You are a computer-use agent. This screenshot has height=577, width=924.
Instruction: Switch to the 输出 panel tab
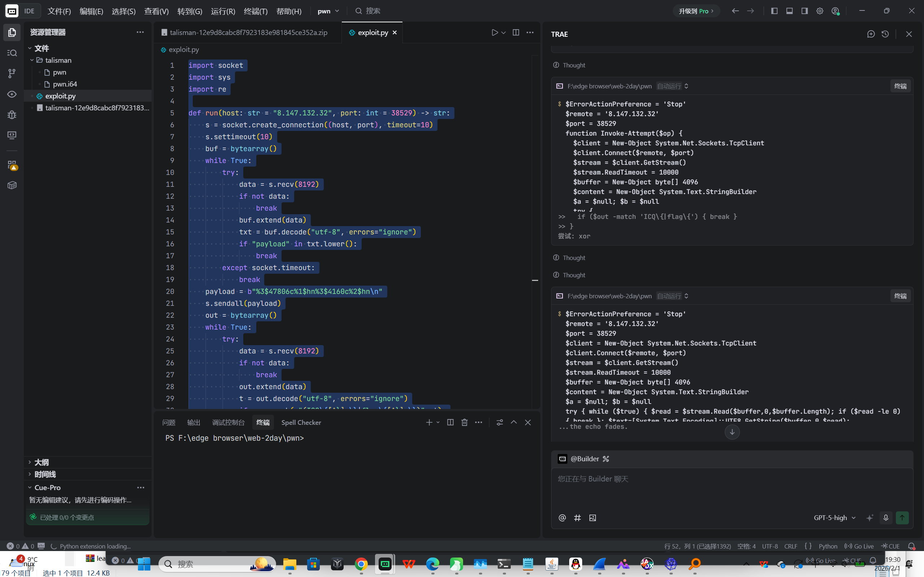[193, 422]
